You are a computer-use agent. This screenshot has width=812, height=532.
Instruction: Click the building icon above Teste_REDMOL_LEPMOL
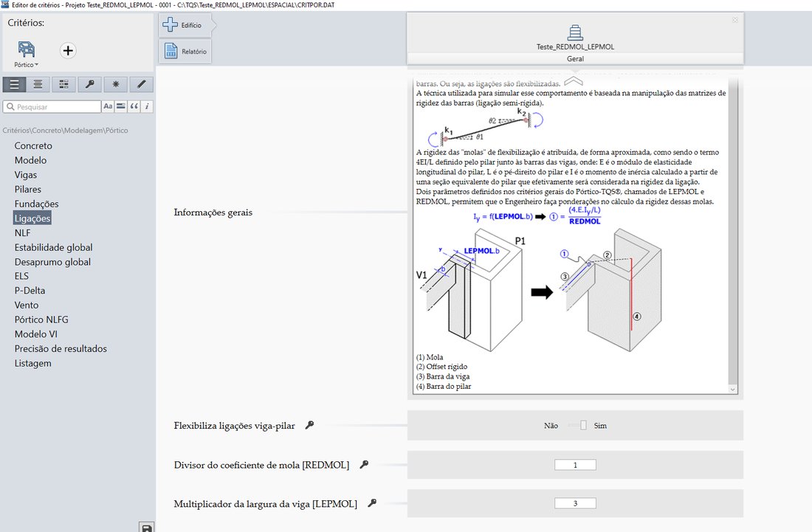(575, 32)
